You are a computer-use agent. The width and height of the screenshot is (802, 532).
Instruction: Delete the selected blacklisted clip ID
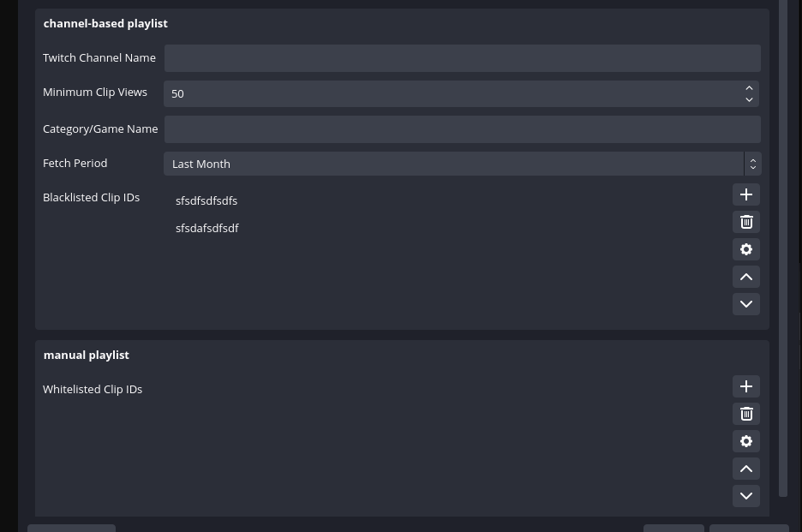point(745,222)
